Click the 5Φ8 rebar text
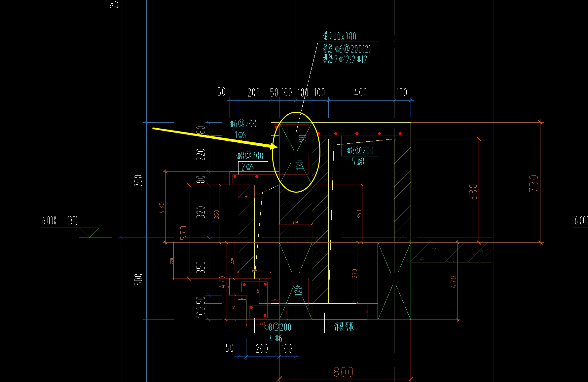Viewport: 588px width, 382px height. coord(358,162)
